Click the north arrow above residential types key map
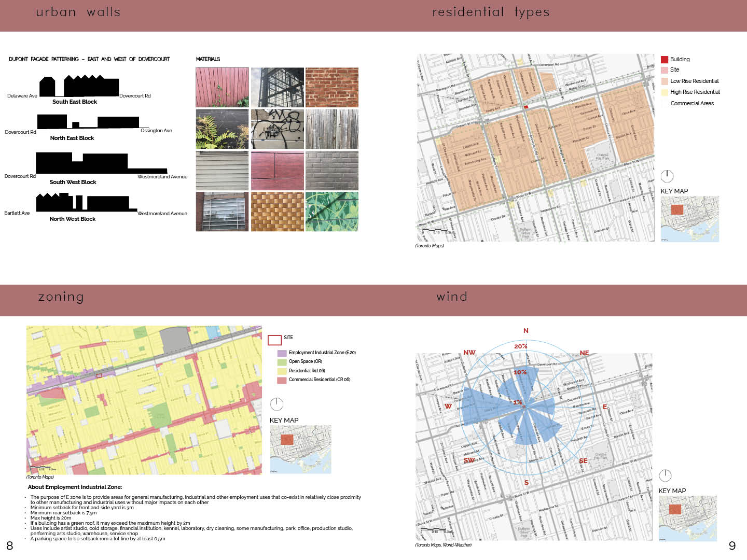 (x=667, y=176)
